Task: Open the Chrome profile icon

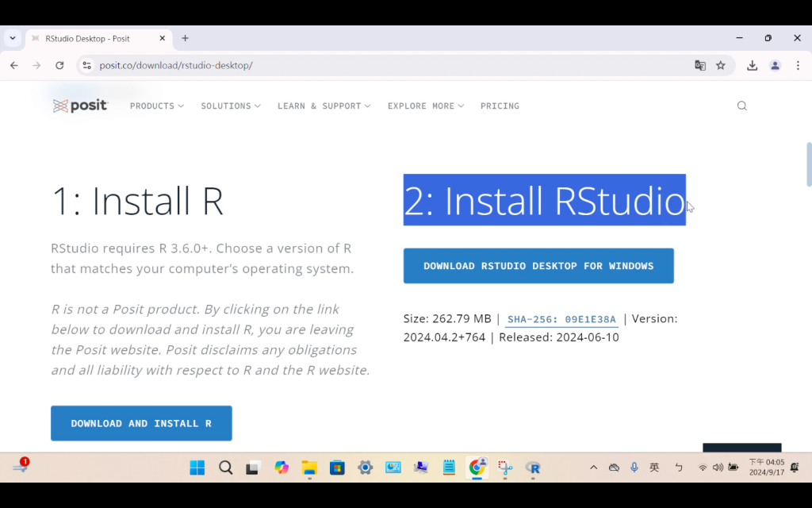Action: 775,65
